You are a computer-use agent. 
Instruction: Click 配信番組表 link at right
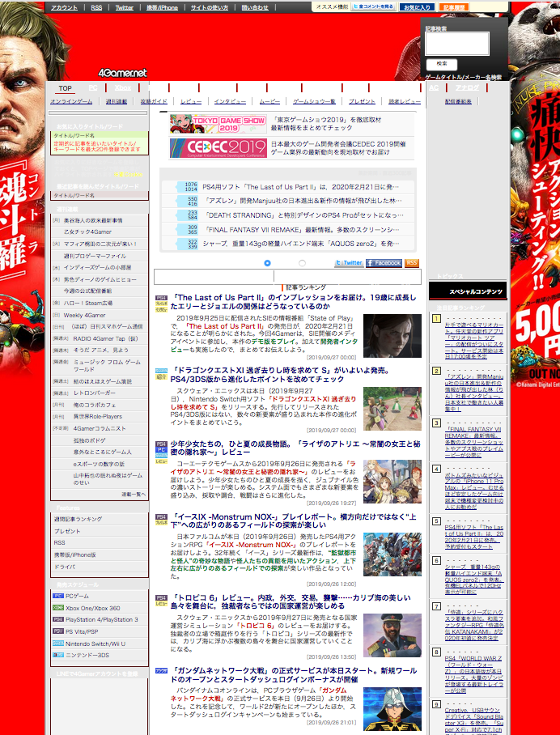coord(458,101)
